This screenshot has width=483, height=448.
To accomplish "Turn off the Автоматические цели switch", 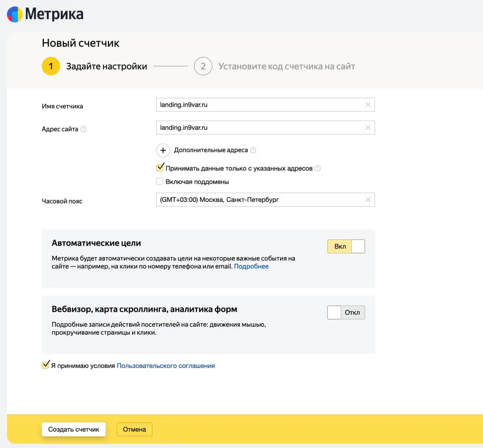I will click(346, 246).
